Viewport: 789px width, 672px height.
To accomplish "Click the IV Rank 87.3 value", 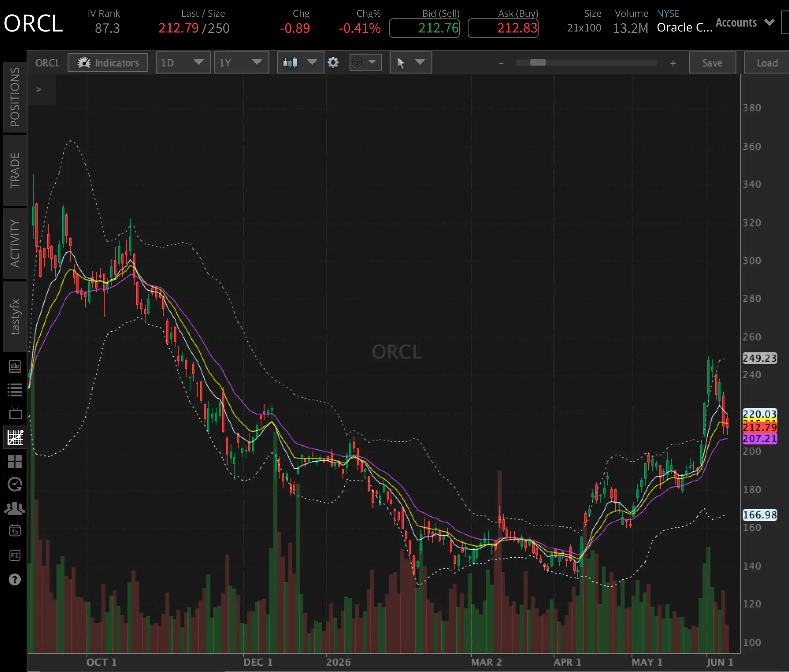I will 107,28.
